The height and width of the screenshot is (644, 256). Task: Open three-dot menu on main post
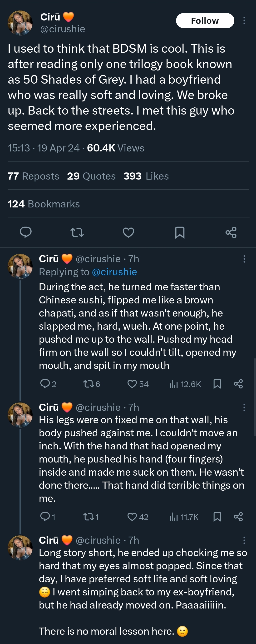coord(244,20)
